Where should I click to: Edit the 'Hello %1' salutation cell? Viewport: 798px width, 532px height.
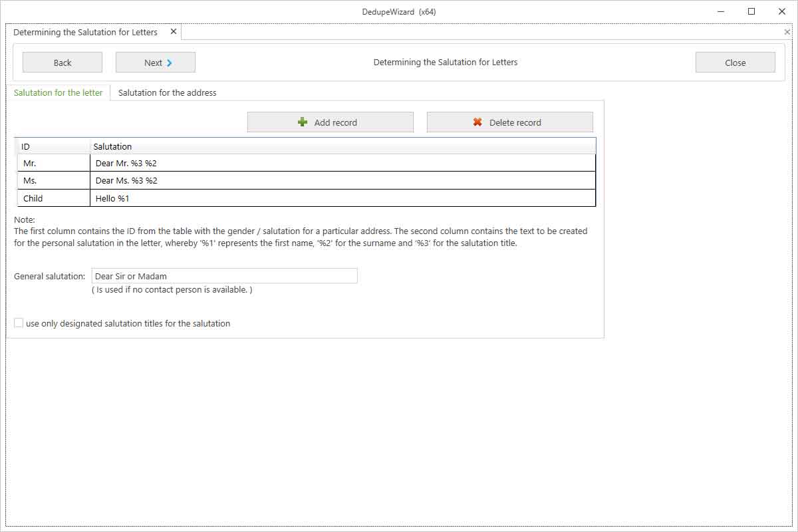coord(342,198)
